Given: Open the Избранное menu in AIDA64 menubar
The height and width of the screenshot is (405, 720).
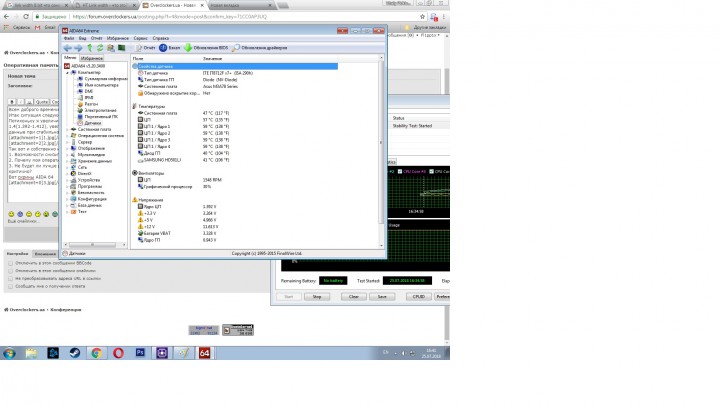Looking at the screenshot, I should click(x=118, y=39).
